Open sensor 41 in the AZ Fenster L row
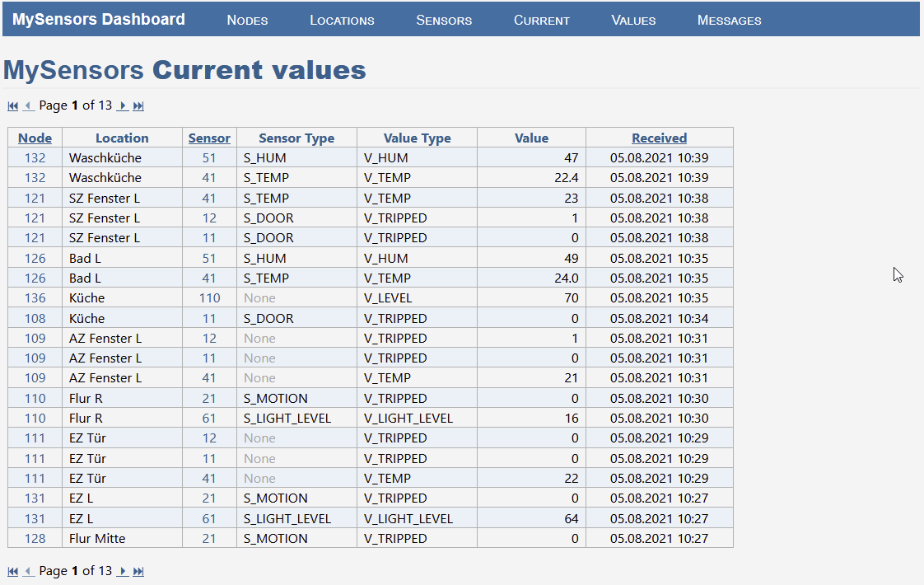Screen dimensions: 924x585 coord(209,378)
